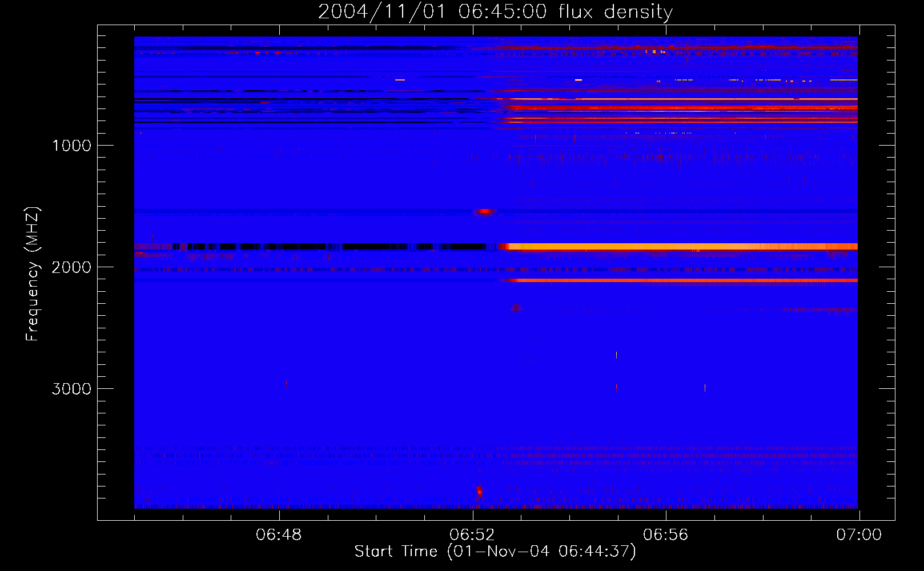Select the 3000 frequency axis label
This screenshot has width=924, height=571.
pos(71,389)
